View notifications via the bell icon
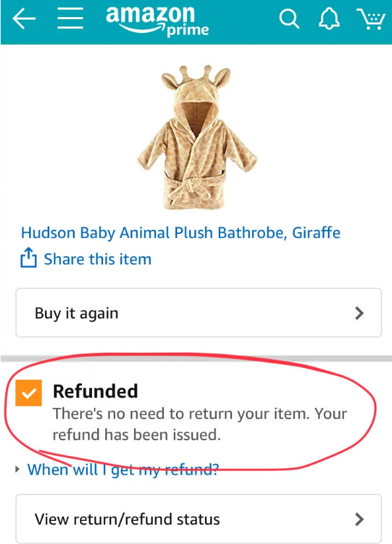The width and height of the screenshot is (392, 544). click(329, 19)
